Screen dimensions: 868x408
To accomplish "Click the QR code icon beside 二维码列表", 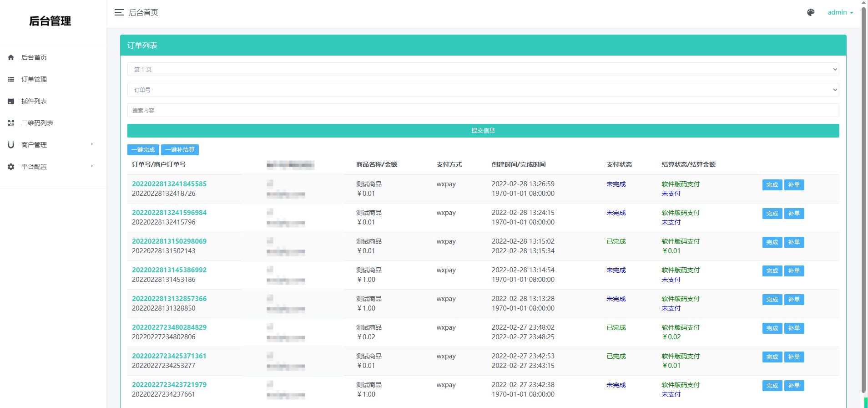I will [11, 123].
